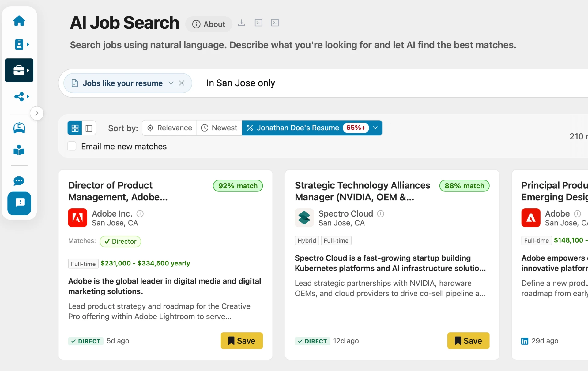Viewport: 588px width, 371px height.
Task: Switch to split panel view layout
Action: [x=89, y=128]
